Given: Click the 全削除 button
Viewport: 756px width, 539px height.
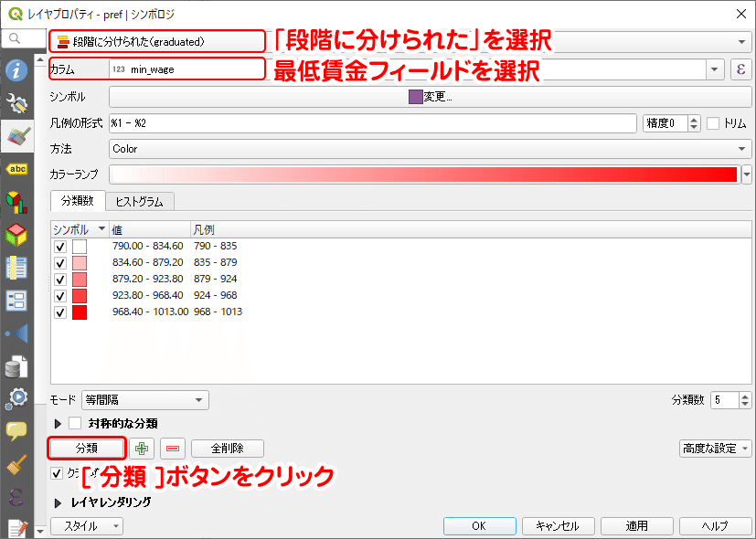Looking at the screenshot, I should click(x=227, y=449).
